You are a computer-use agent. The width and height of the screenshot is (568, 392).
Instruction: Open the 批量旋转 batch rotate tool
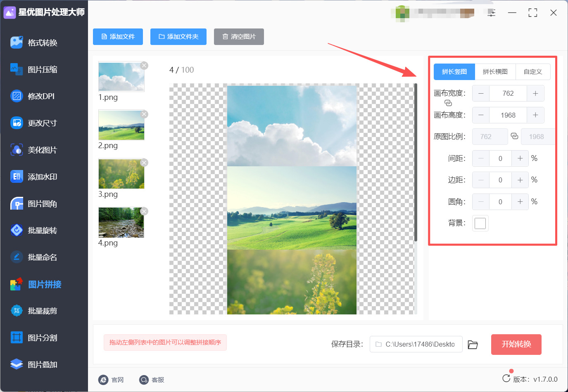(x=34, y=230)
